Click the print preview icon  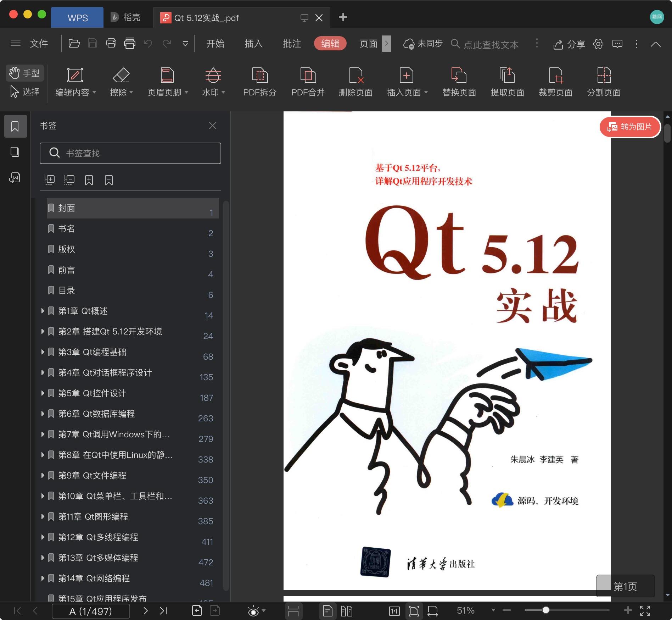[130, 44]
